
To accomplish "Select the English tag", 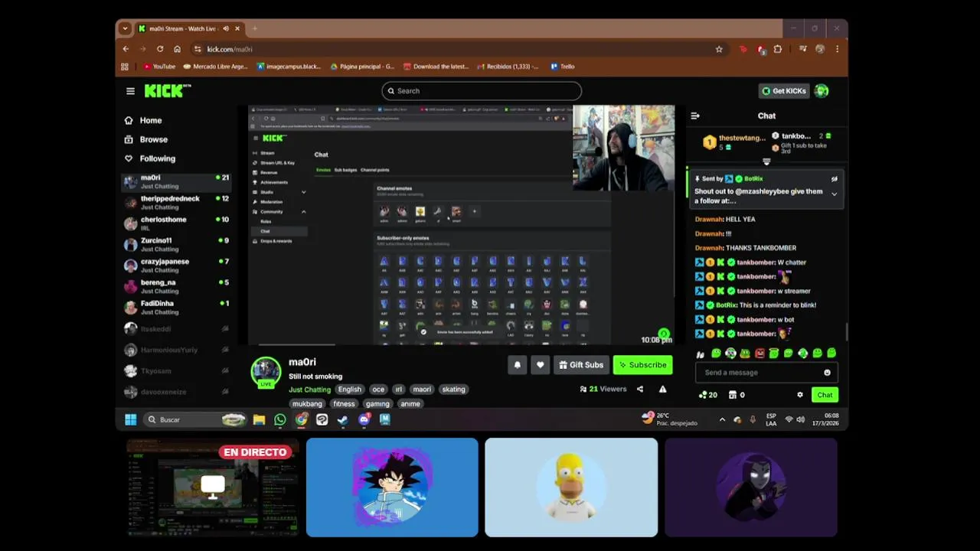I will click(349, 390).
